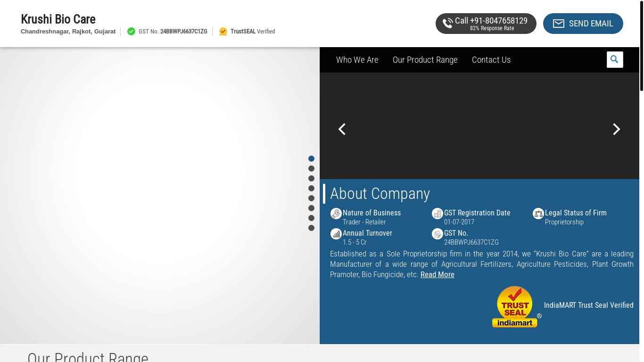Click the Legal Status of Firm icon
Viewport: 644px width, 362px height.
pos(538,214)
